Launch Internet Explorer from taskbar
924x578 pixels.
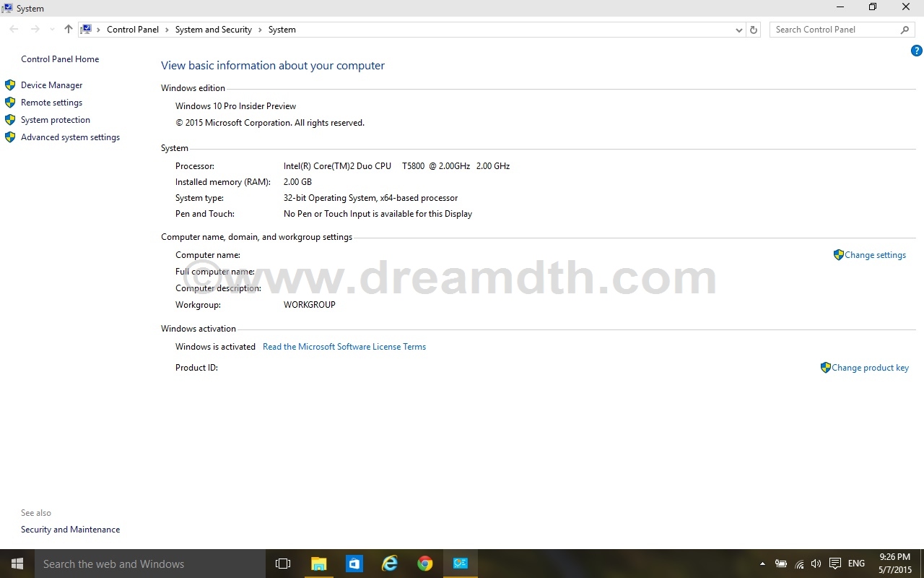[x=389, y=564]
